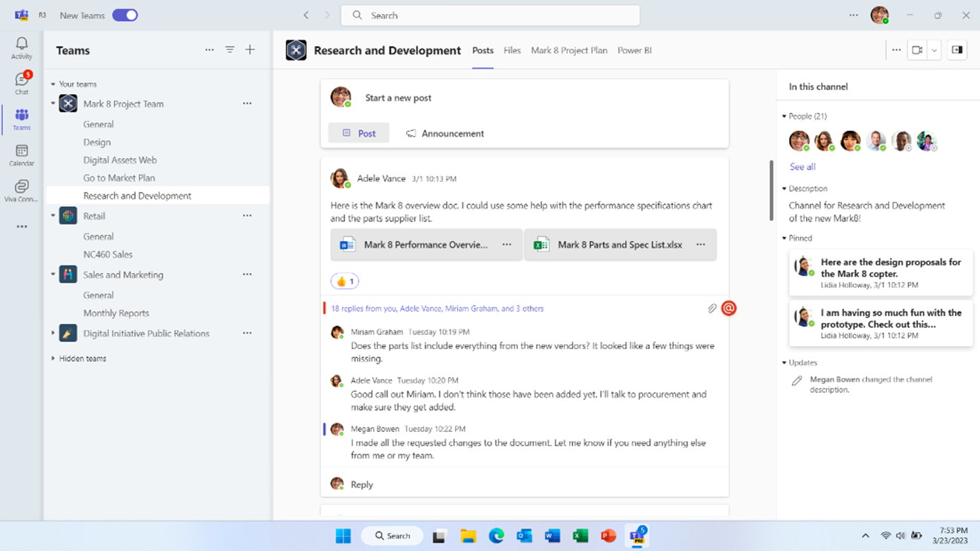Toggle the thumbs up reaction
The height and width of the screenshot is (551, 980).
click(x=345, y=281)
